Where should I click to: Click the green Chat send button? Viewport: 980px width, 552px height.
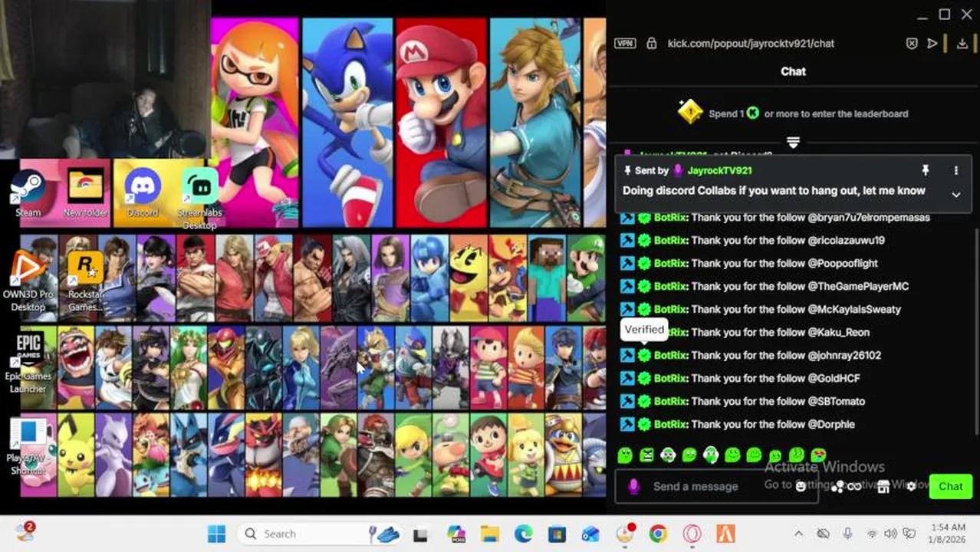pyautogui.click(x=950, y=486)
